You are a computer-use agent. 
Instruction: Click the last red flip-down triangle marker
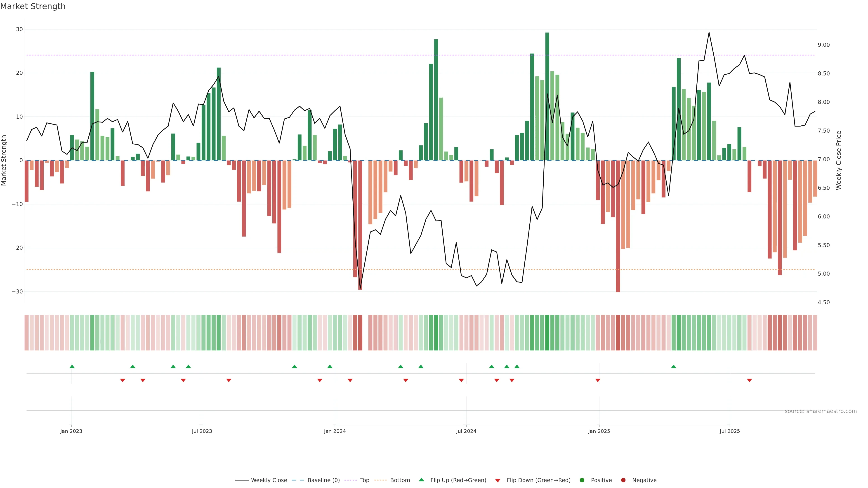749,380
